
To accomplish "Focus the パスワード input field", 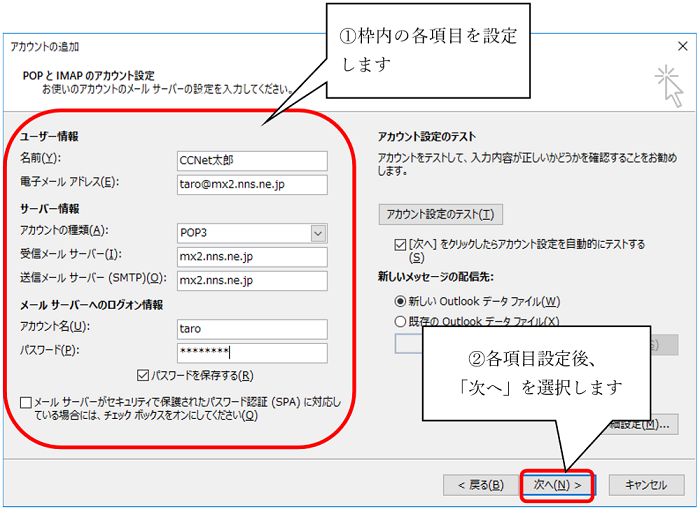I will click(251, 353).
